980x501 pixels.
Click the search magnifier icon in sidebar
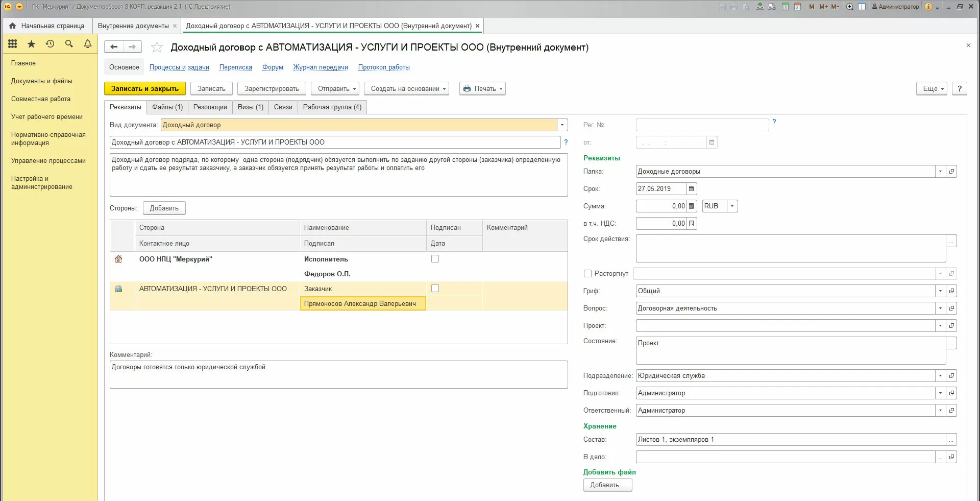(69, 44)
